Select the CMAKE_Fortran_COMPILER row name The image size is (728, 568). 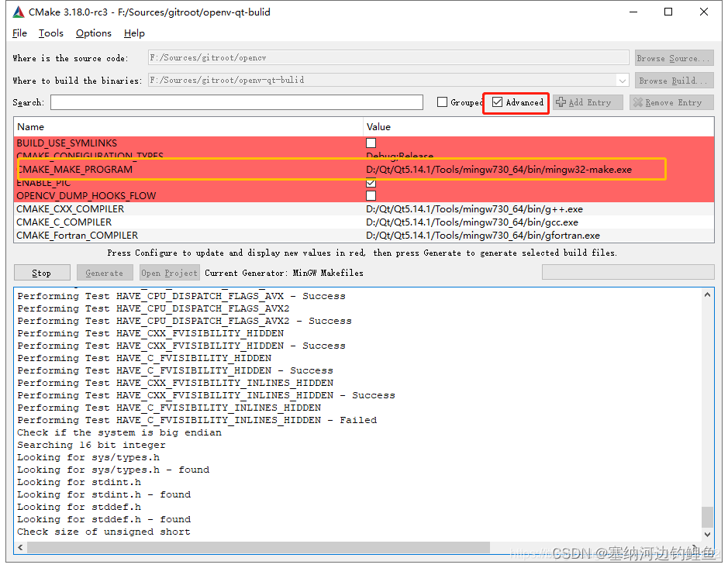(77, 236)
